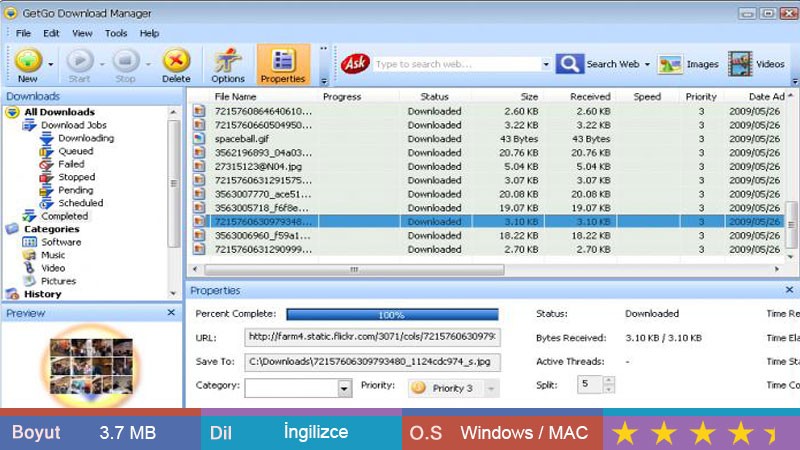800x450 pixels.
Task: Select the Pictures category
Action: [58, 281]
